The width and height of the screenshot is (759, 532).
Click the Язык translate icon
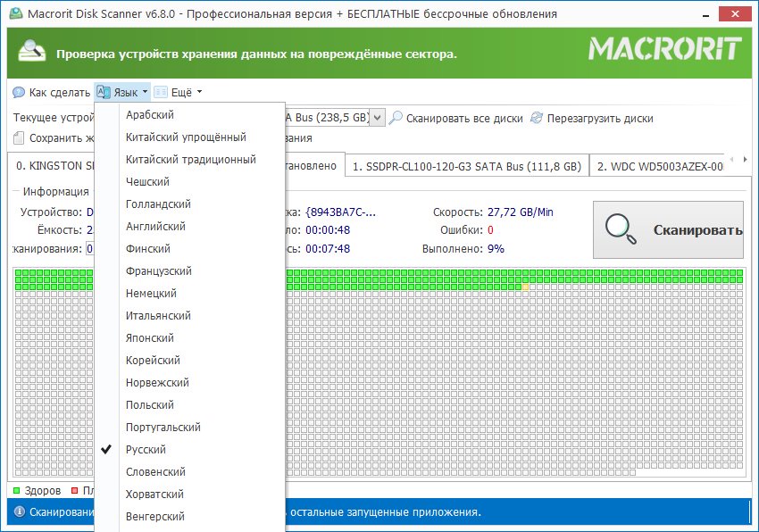click(x=104, y=92)
